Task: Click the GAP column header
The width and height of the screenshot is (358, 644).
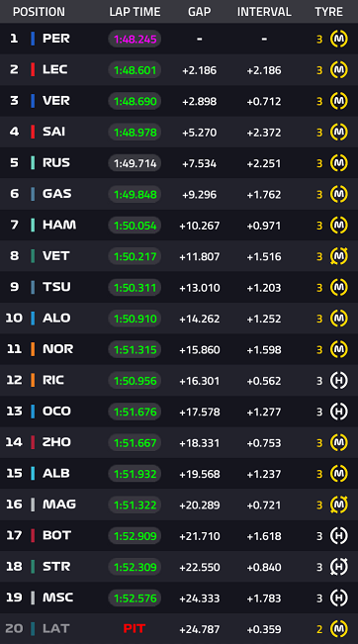Action: [199, 12]
